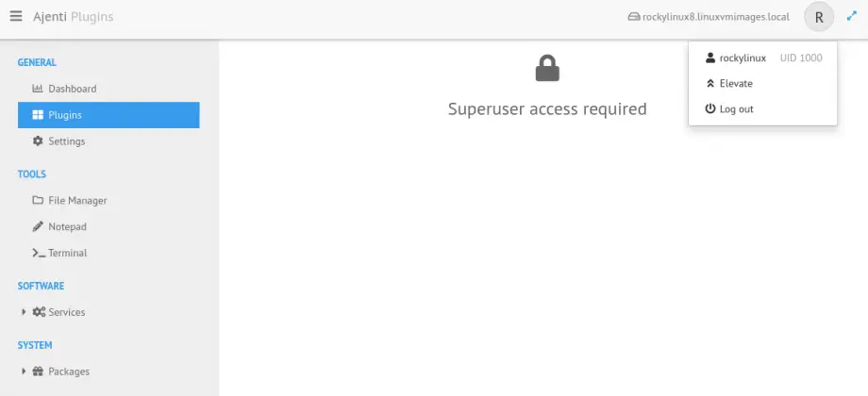
Task: Select Elevate from the user menu
Action: pyautogui.click(x=735, y=84)
